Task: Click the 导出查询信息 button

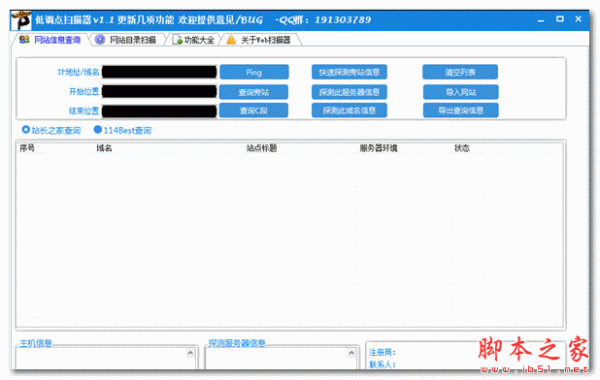Action: pyautogui.click(x=461, y=111)
